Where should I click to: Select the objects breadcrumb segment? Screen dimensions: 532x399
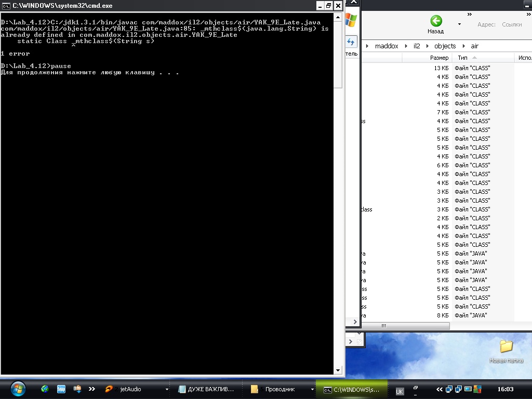coord(445,46)
